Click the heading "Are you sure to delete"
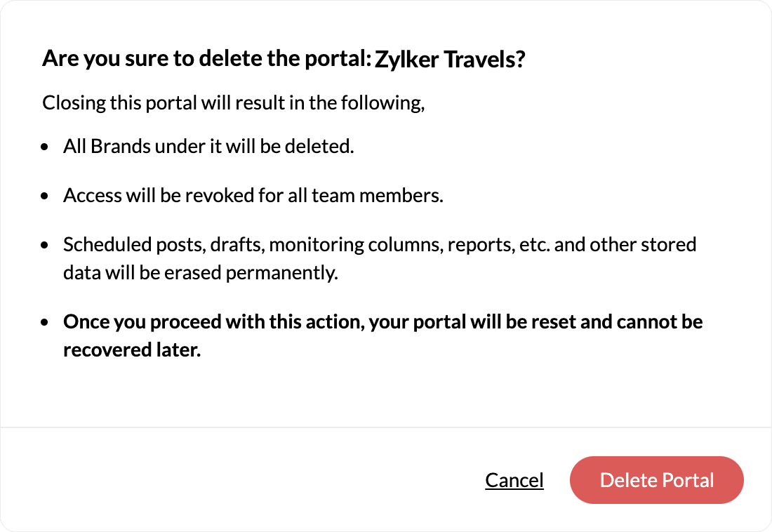Viewport: 772px width, 532px height. (206, 58)
